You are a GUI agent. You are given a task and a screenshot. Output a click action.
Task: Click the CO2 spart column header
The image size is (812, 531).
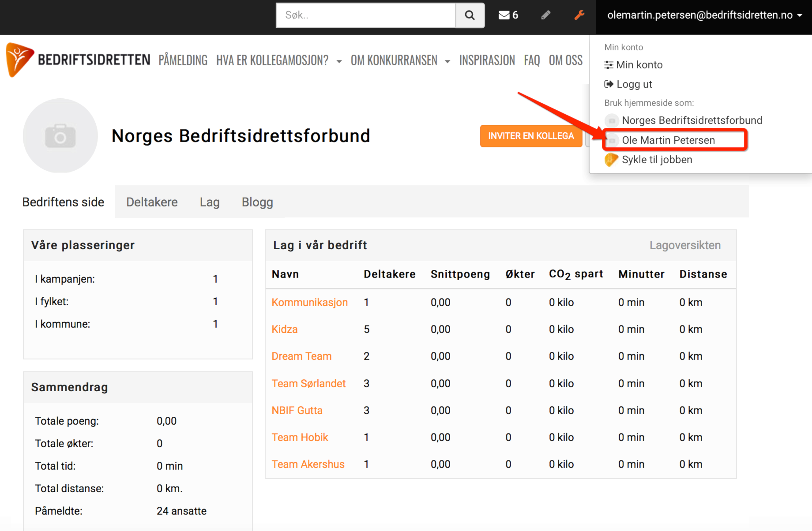(576, 274)
